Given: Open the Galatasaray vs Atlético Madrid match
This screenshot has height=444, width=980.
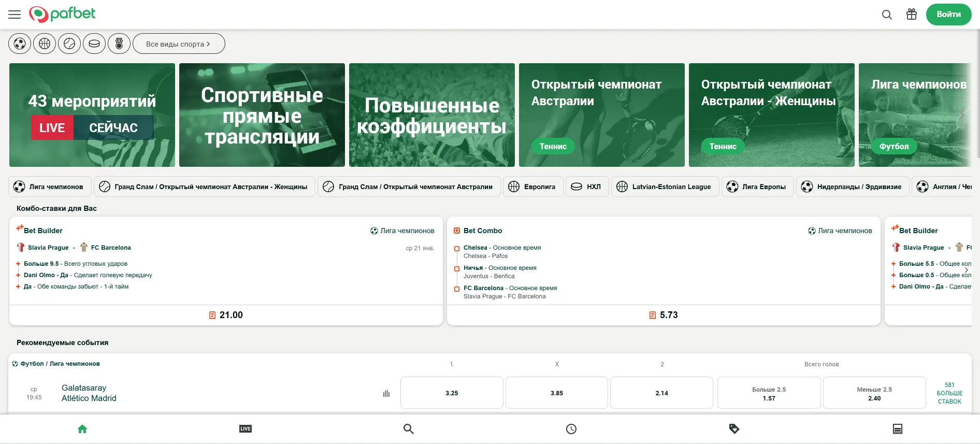Looking at the screenshot, I should [x=89, y=393].
